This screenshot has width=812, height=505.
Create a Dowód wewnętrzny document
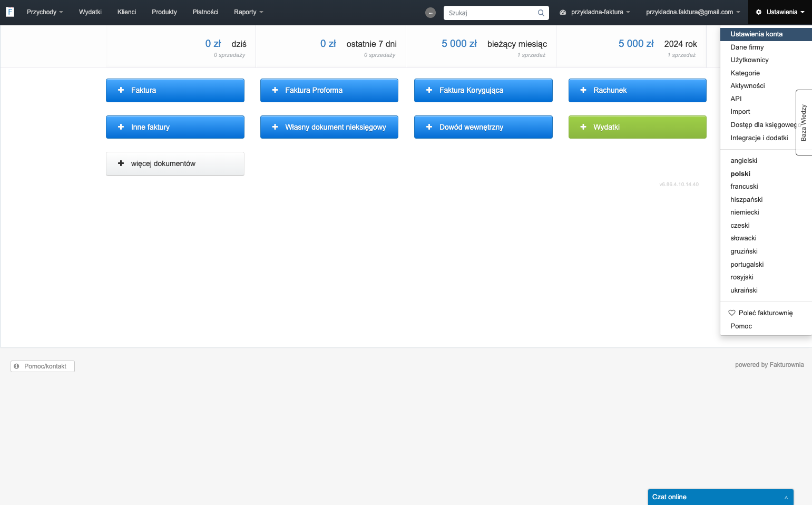tap(483, 127)
